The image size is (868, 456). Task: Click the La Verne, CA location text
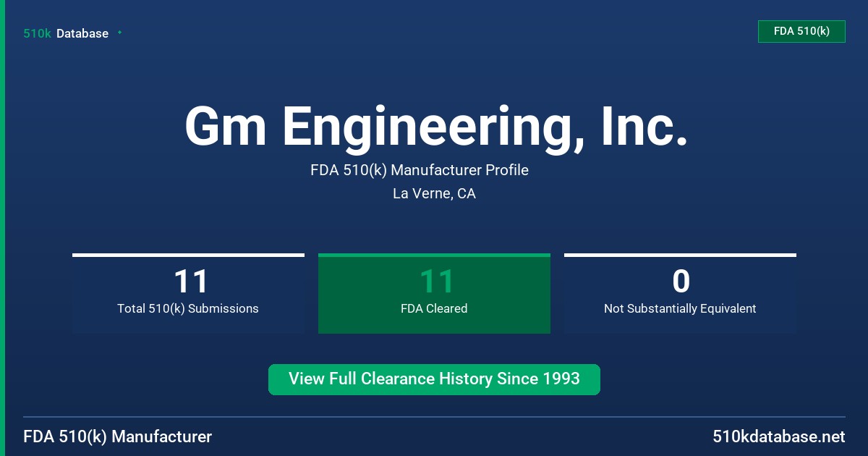(x=434, y=194)
